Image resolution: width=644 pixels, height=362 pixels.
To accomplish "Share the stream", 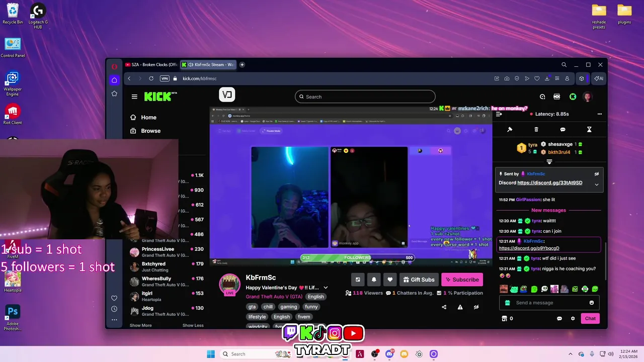I will coord(444,307).
